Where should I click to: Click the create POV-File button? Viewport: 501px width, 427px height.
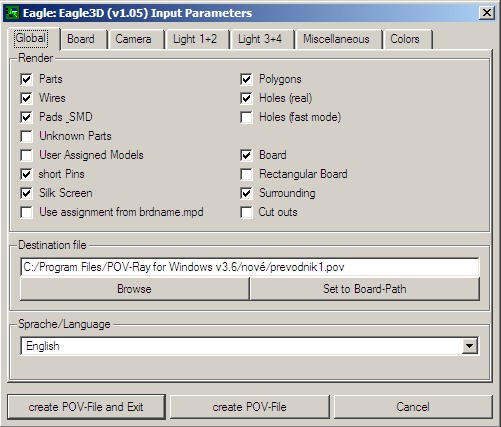click(250, 407)
